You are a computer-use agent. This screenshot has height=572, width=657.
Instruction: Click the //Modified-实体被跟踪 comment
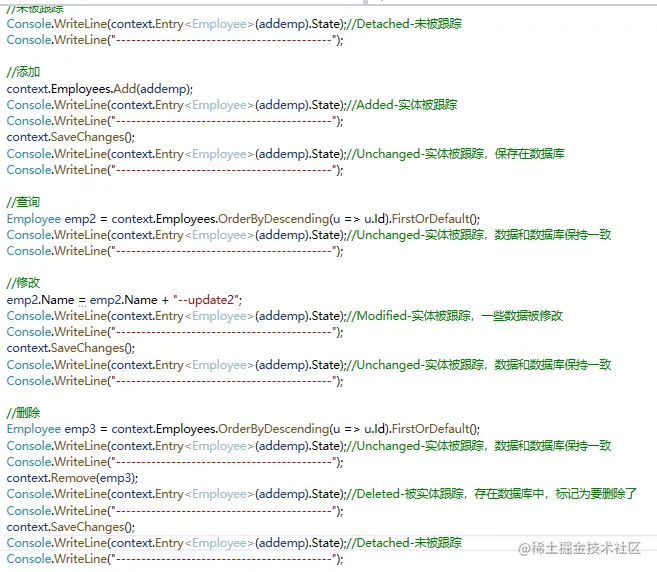(x=455, y=316)
